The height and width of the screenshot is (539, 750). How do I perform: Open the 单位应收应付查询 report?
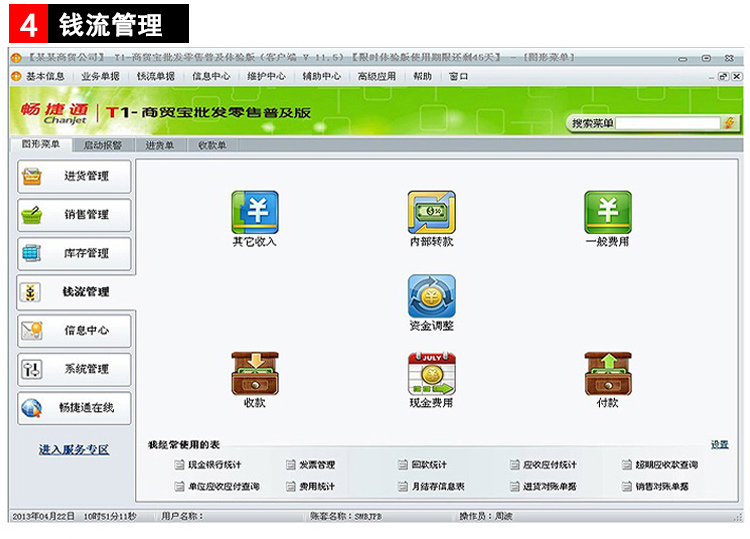217,486
